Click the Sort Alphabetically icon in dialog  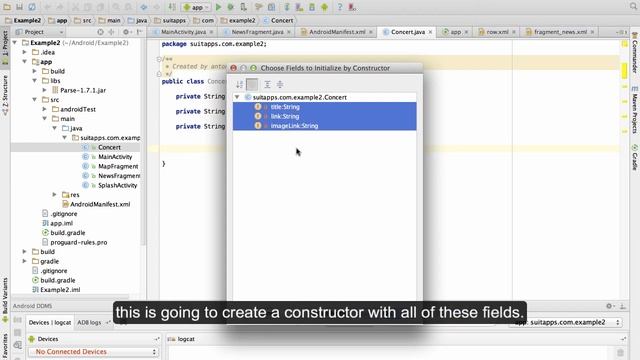point(240,84)
